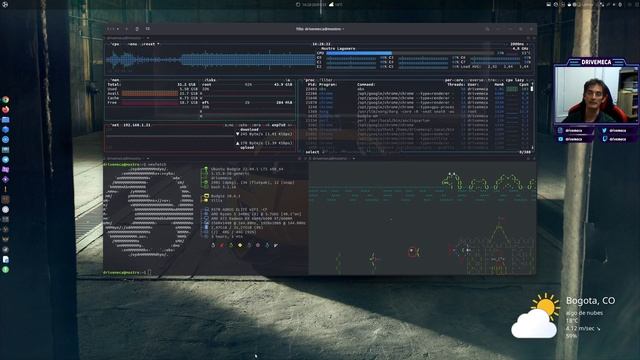Viewport: 640px width, 360px height.
Task: Click the neofetch prompt line at terminal bottom
Action: point(127,272)
